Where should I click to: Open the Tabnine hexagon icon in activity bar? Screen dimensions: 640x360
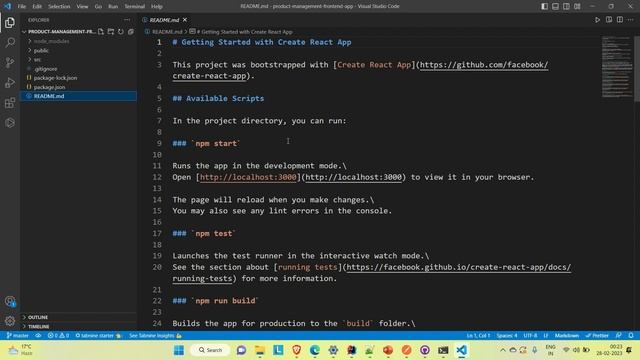(x=10, y=122)
